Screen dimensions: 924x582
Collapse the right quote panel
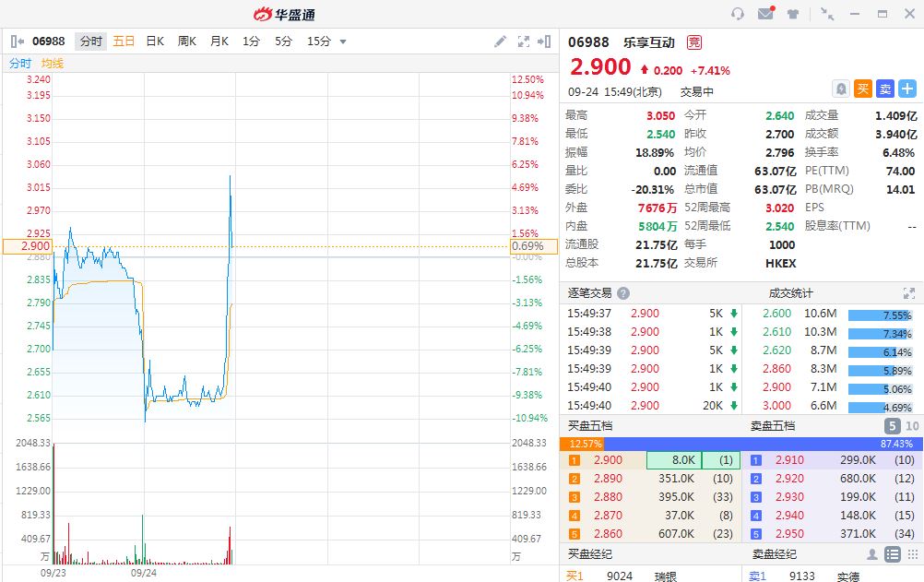[546, 42]
